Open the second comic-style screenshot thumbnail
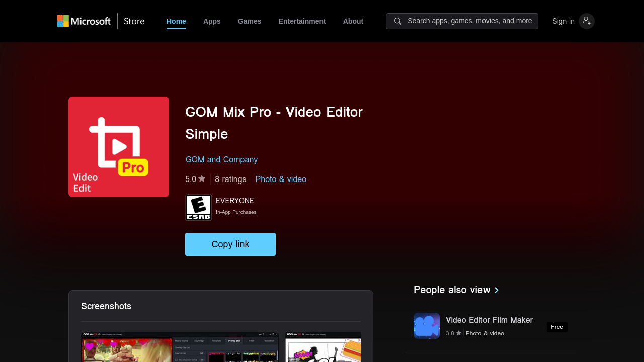This screenshot has width=644, height=362. (323, 347)
